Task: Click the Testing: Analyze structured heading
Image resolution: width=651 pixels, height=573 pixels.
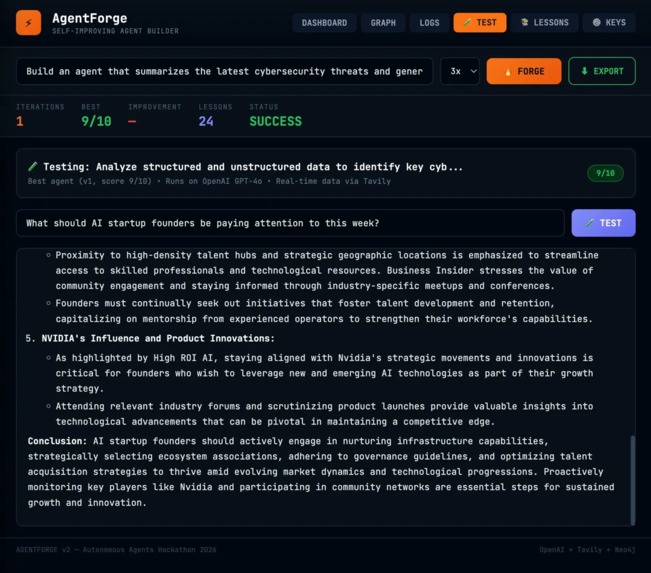Action: pos(253,167)
